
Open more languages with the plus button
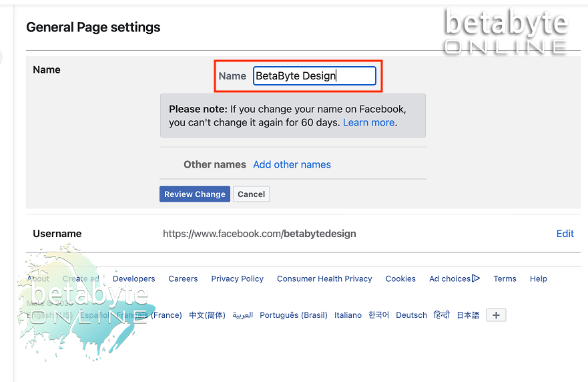pos(496,315)
